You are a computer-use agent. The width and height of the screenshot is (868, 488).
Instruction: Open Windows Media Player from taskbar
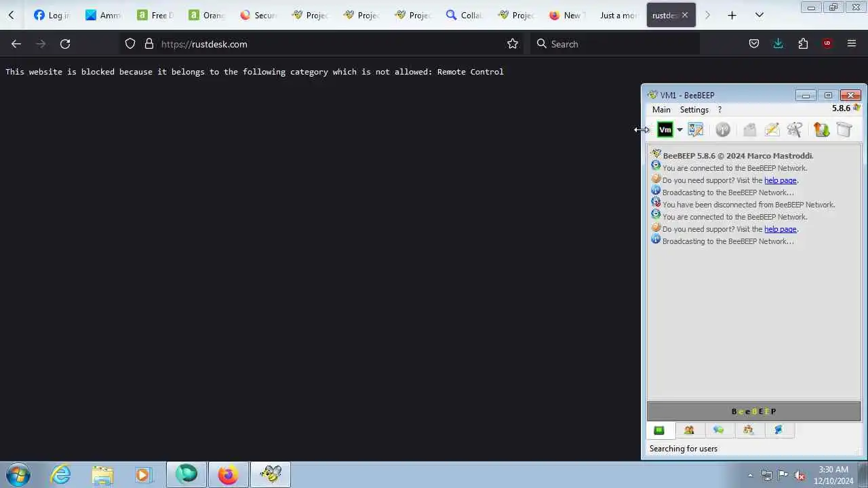(x=143, y=474)
